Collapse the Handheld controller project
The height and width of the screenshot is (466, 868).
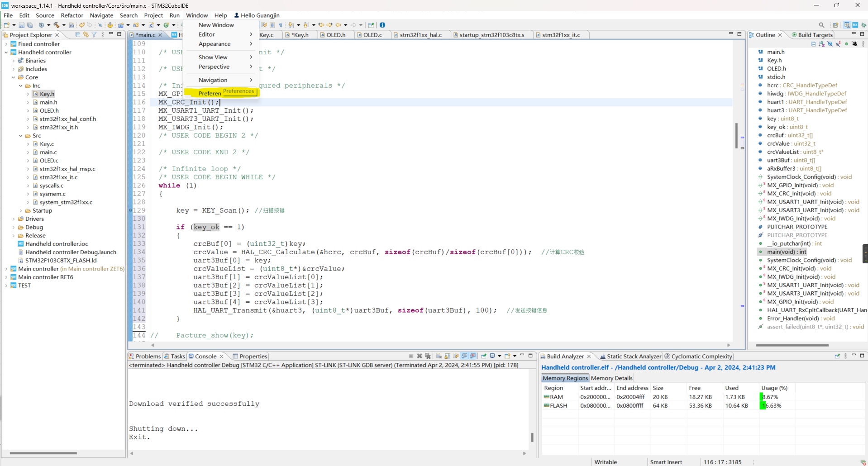coord(6,52)
